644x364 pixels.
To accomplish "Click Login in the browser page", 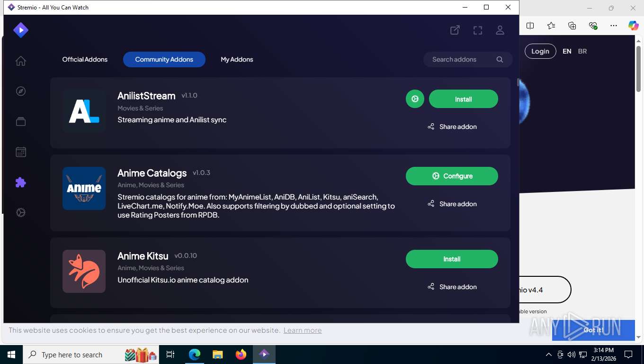I will [x=540, y=51].
